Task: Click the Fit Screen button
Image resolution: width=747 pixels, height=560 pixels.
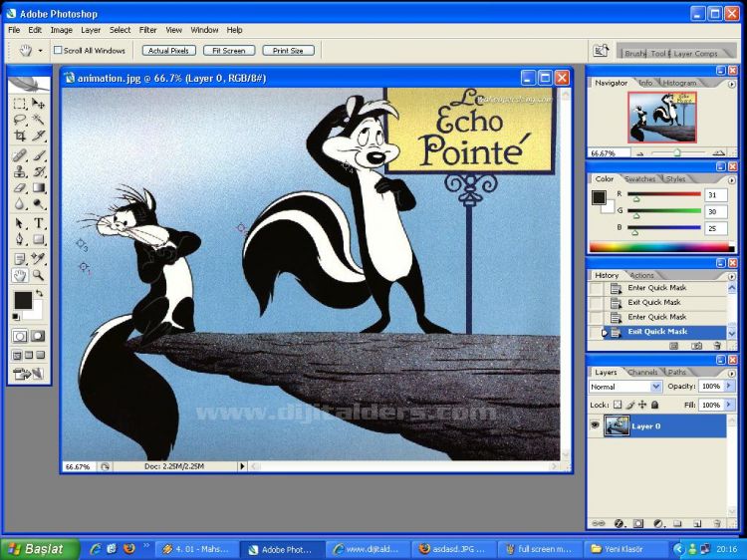Action: tap(229, 51)
